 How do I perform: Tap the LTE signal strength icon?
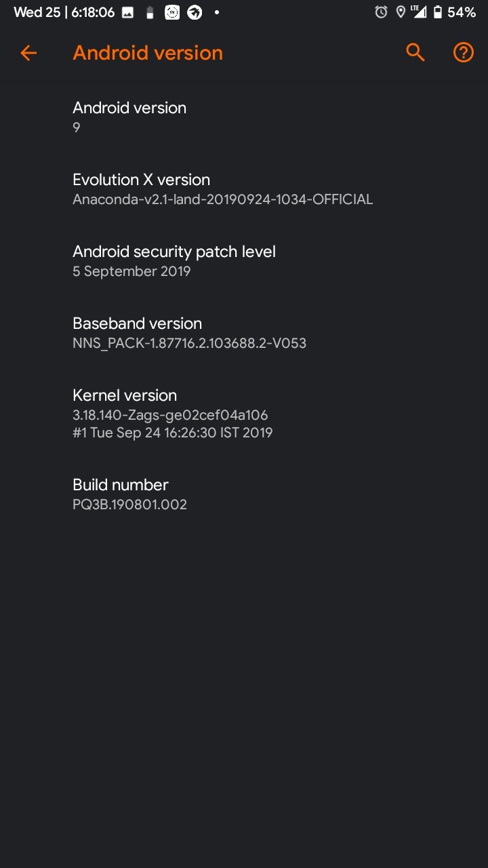click(419, 12)
